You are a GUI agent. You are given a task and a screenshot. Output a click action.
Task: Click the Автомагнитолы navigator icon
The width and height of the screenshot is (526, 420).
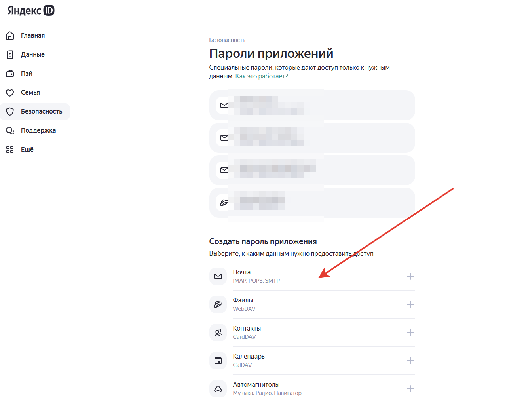pos(218,389)
